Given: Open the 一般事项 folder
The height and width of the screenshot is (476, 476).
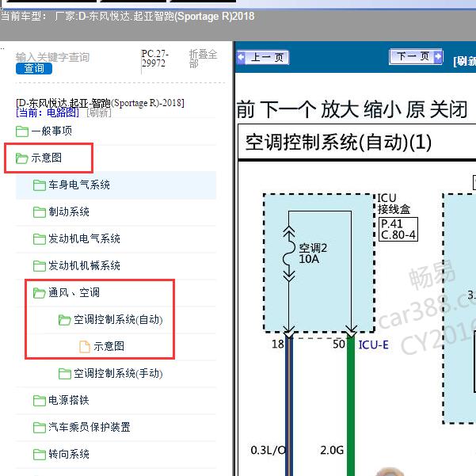Looking at the screenshot, I should tap(51, 131).
